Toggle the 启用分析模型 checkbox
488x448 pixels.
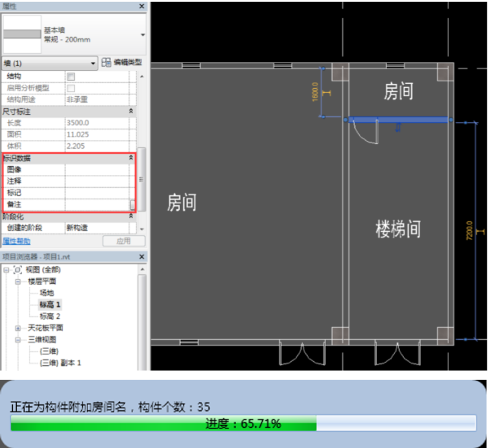(71, 88)
